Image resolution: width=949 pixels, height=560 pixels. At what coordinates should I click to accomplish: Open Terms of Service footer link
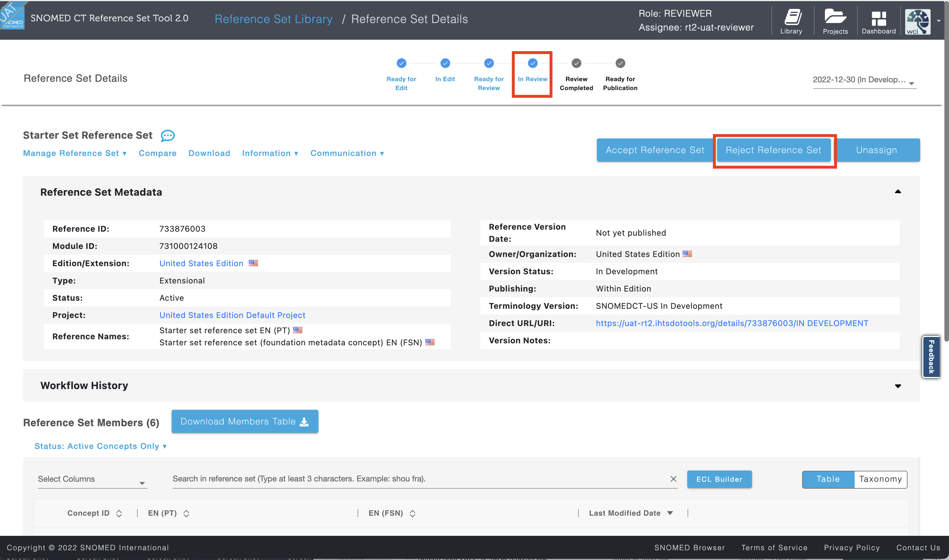[x=774, y=548]
